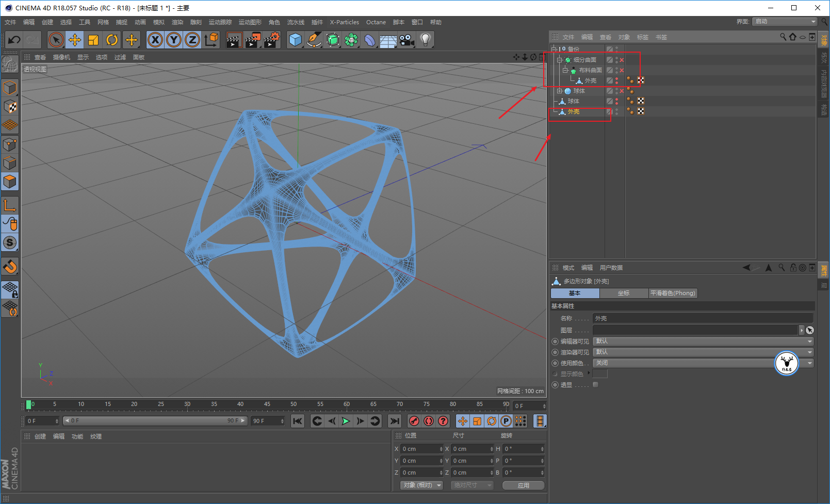Click the Redo arrow icon
Viewport: 830px width, 504px height.
point(32,40)
